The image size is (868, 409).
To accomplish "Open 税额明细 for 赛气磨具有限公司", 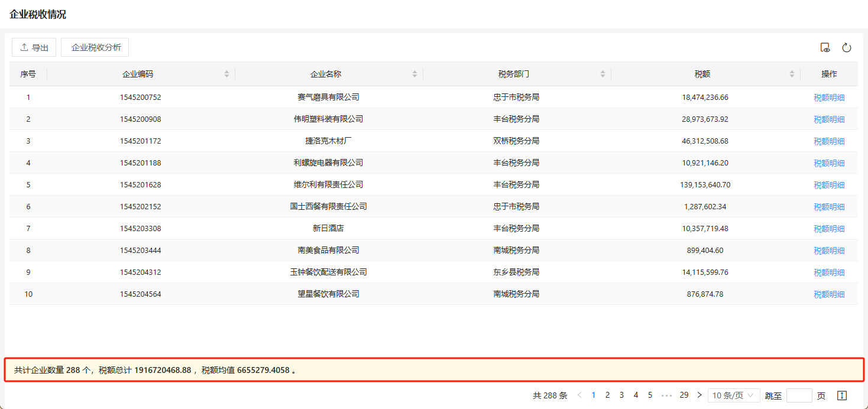I will (x=829, y=98).
